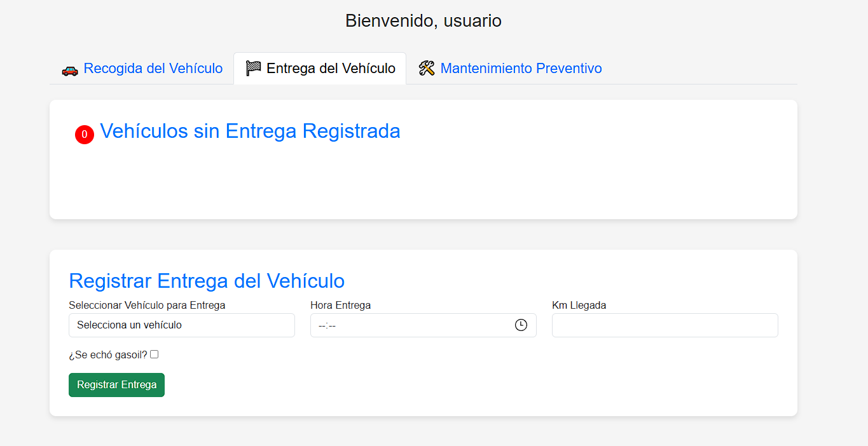Enable the ¿Se echó gasoil? checkbox

pos(154,354)
